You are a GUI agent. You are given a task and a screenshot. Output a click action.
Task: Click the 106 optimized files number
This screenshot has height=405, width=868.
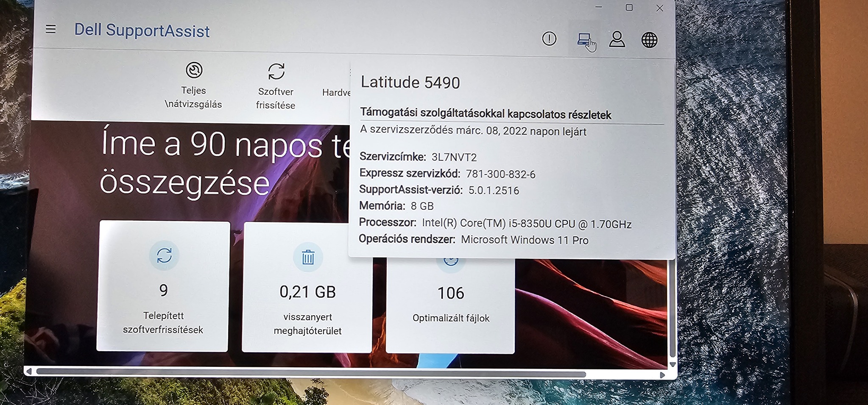click(451, 293)
